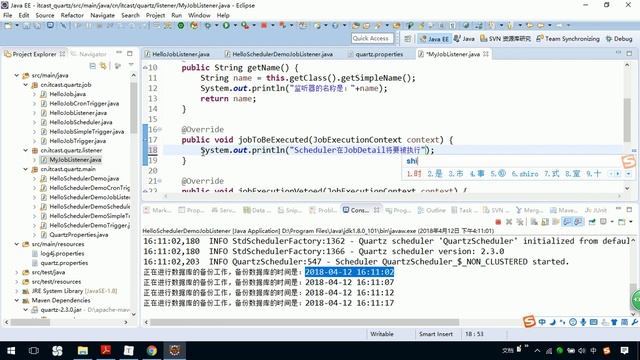Close the MyJobListener.java editor tab
640x360 pixels.
click(x=486, y=54)
